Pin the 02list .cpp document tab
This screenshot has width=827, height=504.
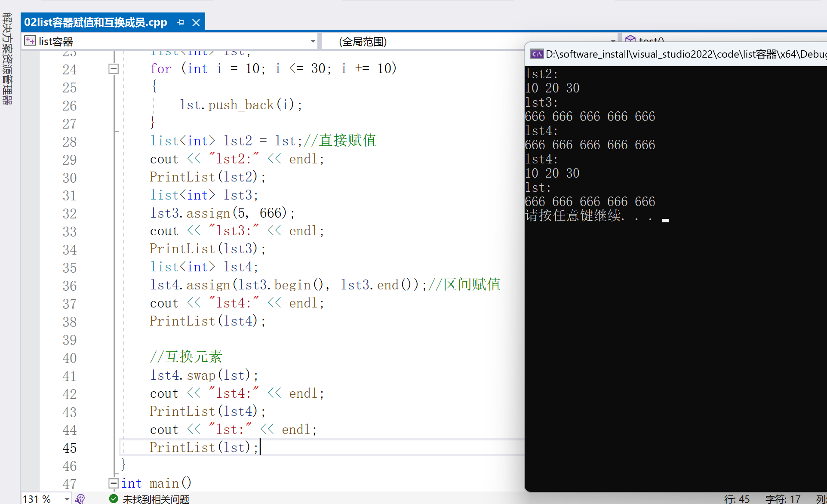point(180,22)
